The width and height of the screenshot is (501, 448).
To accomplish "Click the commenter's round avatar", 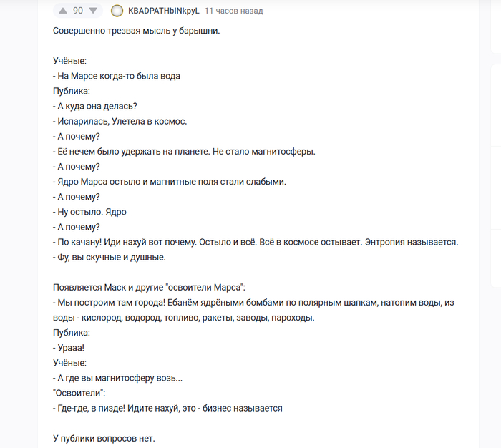I will pos(117,11).
